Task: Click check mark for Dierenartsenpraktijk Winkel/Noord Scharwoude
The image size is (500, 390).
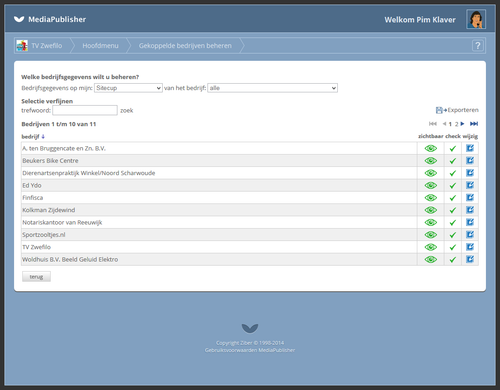Action: 453,173
